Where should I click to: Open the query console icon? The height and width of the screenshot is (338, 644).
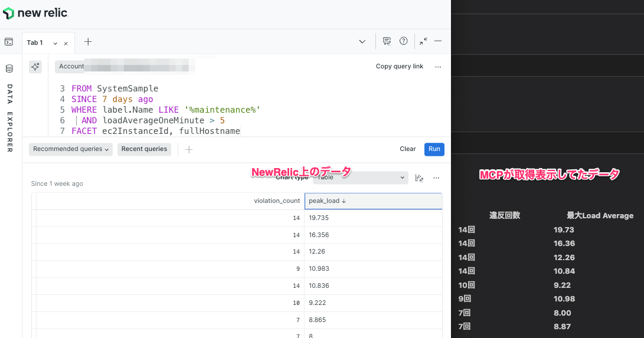[9, 42]
